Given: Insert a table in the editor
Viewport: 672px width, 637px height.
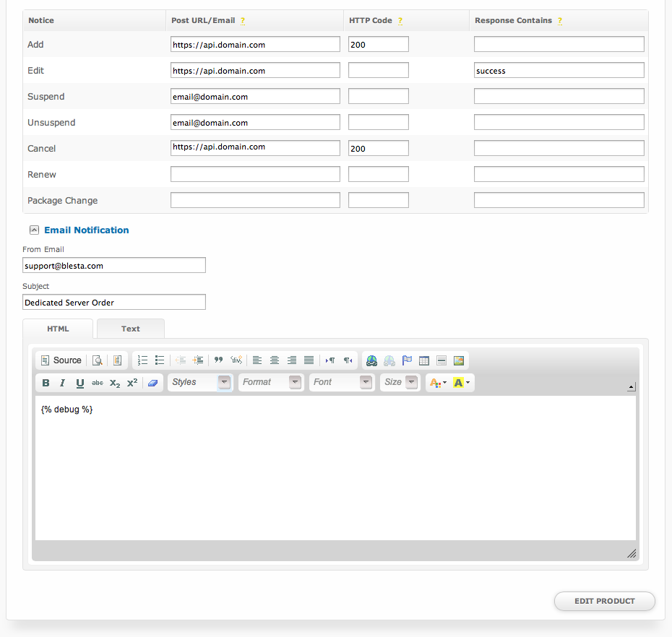Looking at the screenshot, I should [424, 360].
